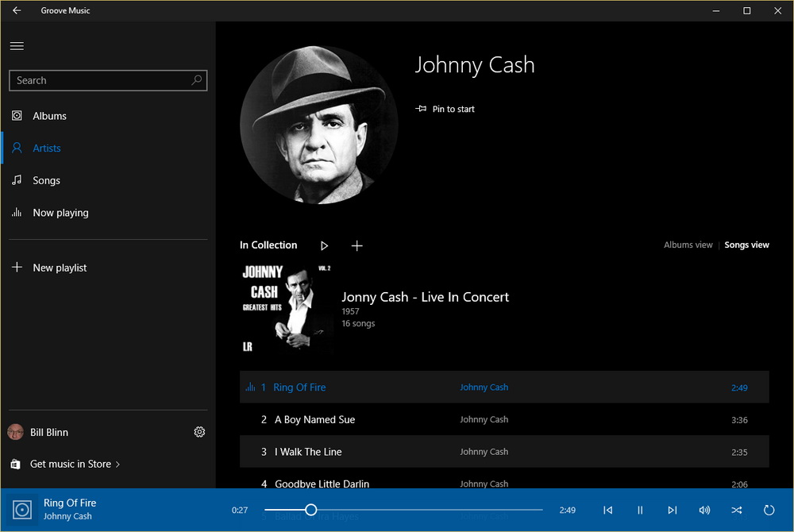Switch to Albums view
The image size is (794, 532).
pyautogui.click(x=688, y=245)
